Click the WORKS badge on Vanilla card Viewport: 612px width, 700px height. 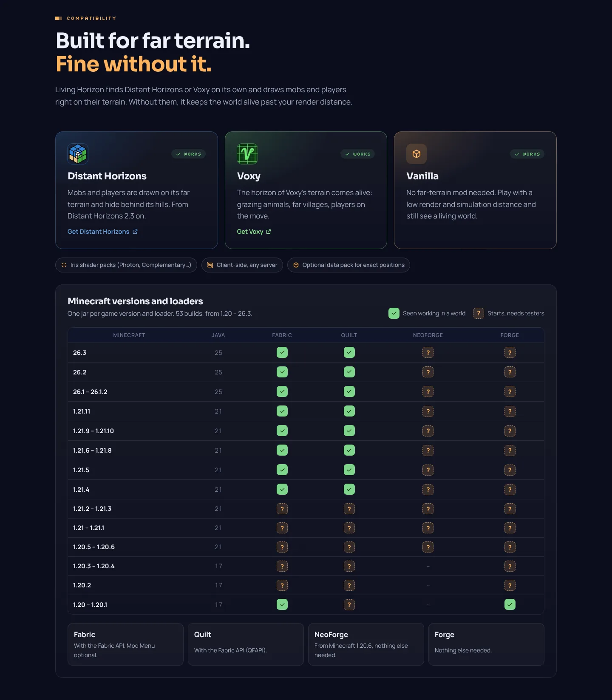[x=527, y=154]
